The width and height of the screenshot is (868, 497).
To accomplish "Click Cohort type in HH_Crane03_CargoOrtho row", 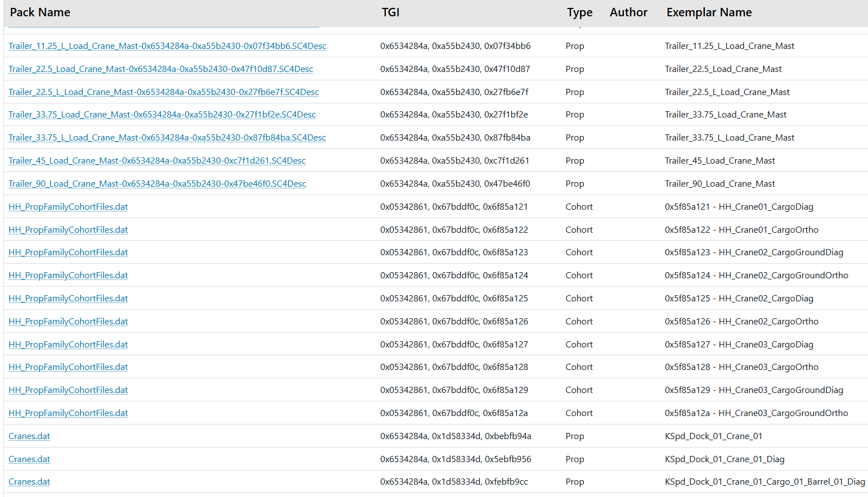I will 579,367.
